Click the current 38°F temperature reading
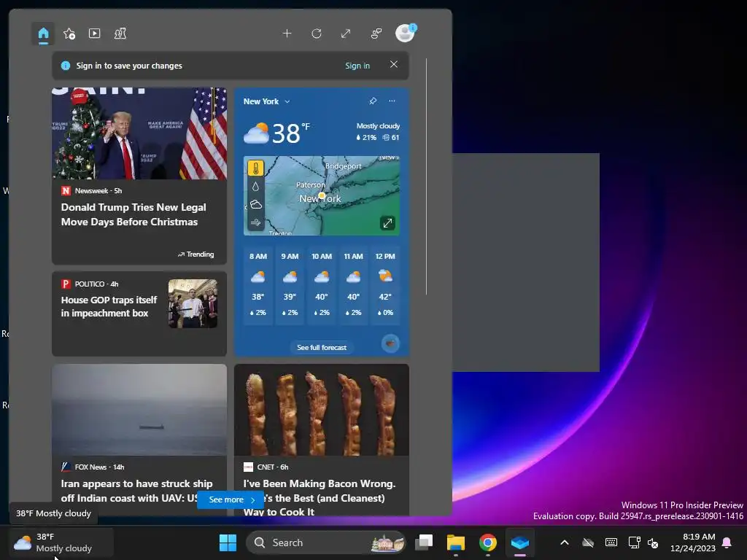The height and width of the screenshot is (560, 747). point(291,133)
